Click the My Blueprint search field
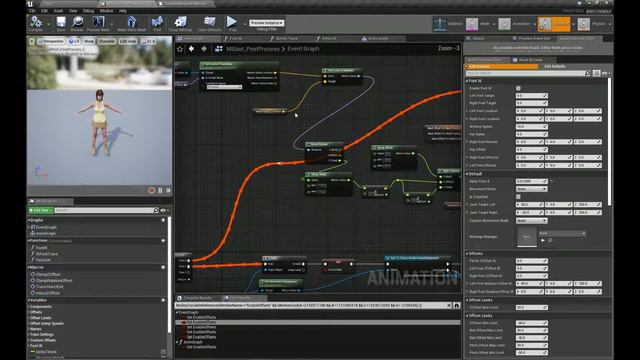 [106, 210]
